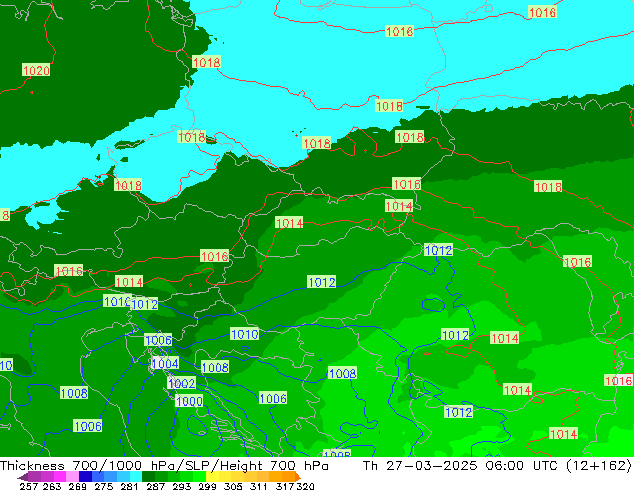Click the 269 legend value
Screen dimensions: 634x490
coord(78,486)
